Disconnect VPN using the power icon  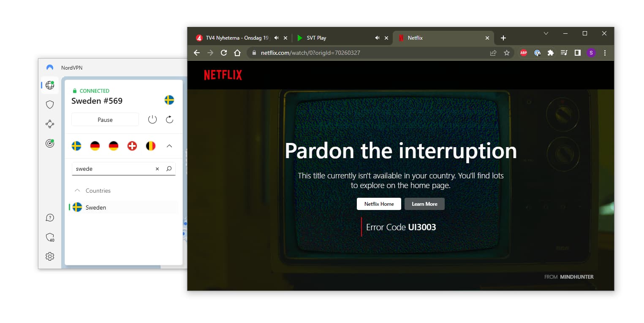click(152, 119)
